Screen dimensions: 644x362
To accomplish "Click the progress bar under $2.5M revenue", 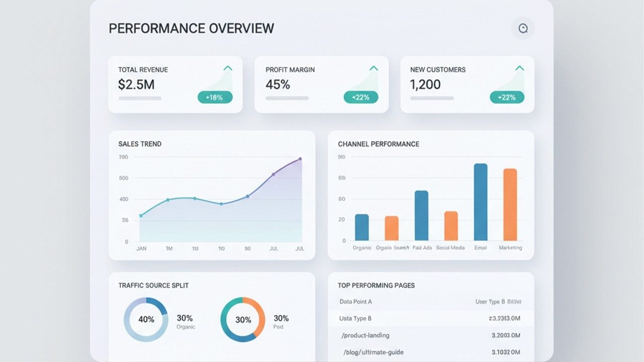I will pyautogui.click(x=140, y=99).
